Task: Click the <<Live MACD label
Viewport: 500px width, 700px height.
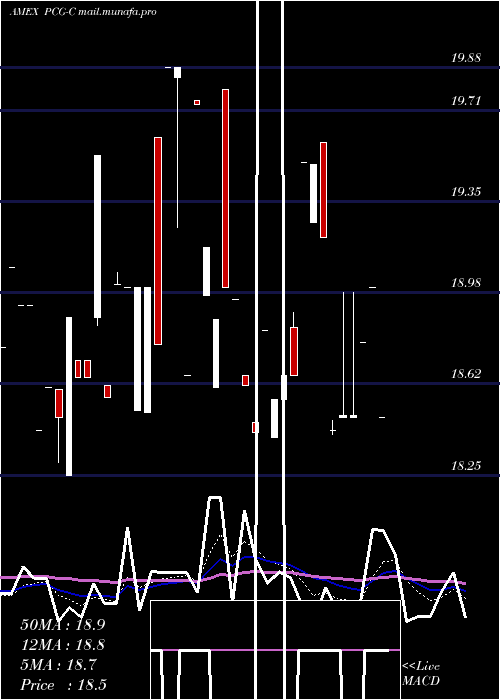Action: [421, 673]
